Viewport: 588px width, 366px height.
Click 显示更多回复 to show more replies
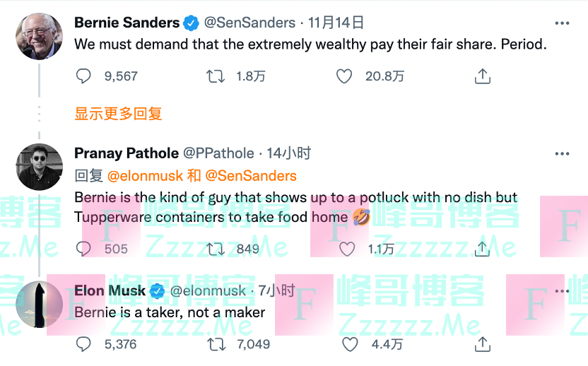point(118,113)
